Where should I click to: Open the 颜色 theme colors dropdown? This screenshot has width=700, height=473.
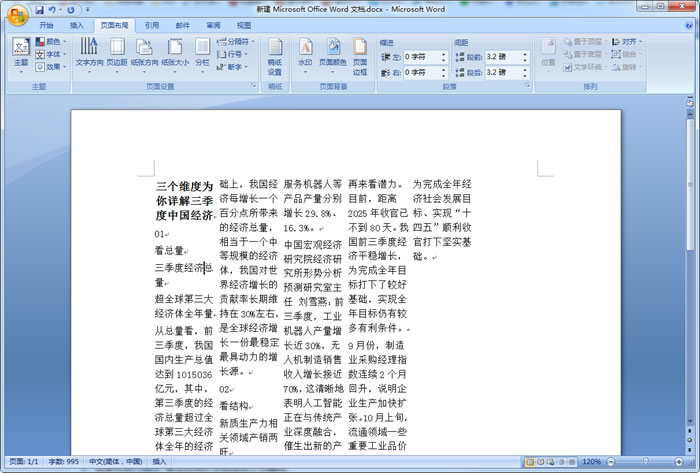pyautogui.click(x=52, y=42)
